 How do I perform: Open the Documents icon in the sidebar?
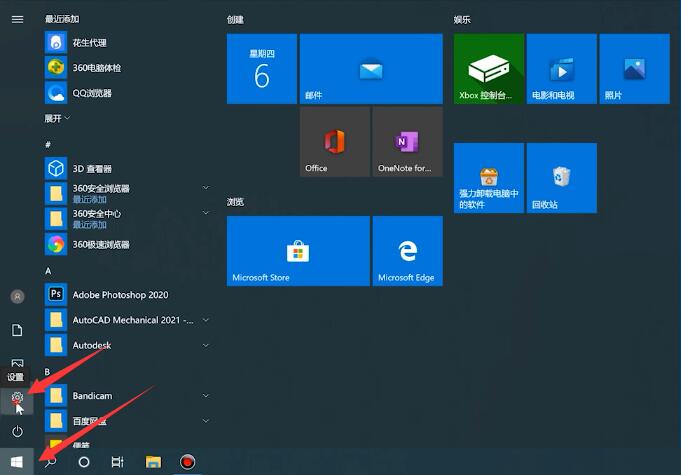[17, 330]
